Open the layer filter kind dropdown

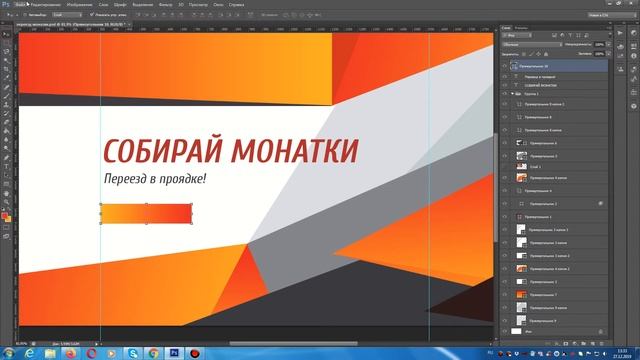point(517,36)
